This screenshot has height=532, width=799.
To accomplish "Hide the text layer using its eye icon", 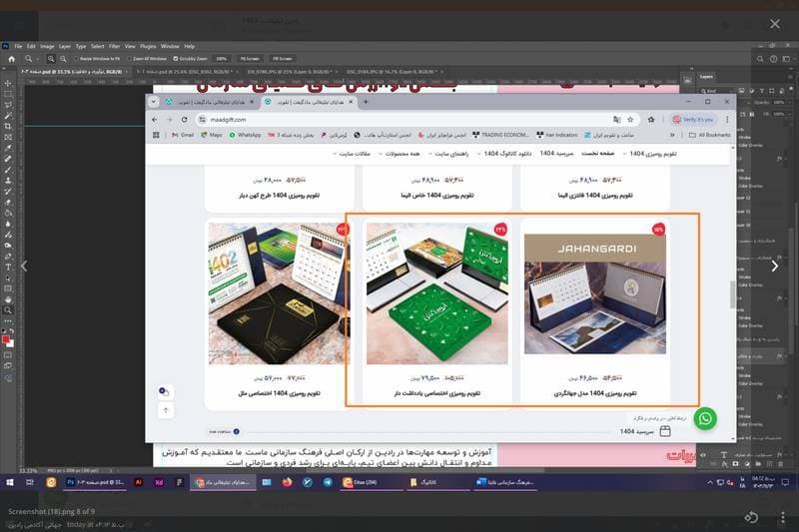I will 704,454.
